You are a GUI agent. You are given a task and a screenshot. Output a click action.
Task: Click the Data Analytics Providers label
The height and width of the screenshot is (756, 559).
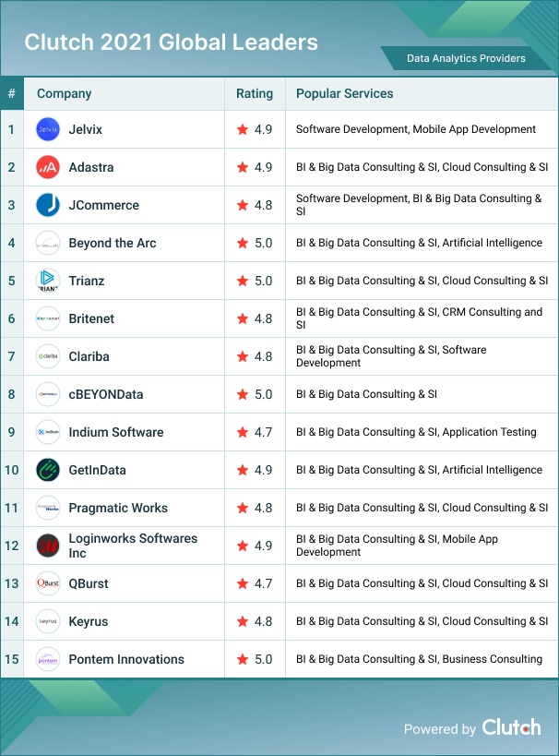[466, 58]
